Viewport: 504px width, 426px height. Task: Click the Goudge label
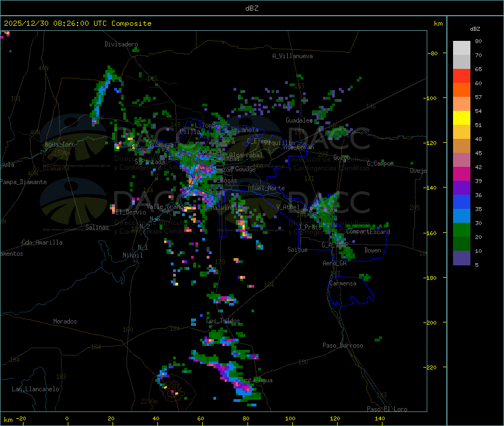pyautogui.click(x=245, y=169)
